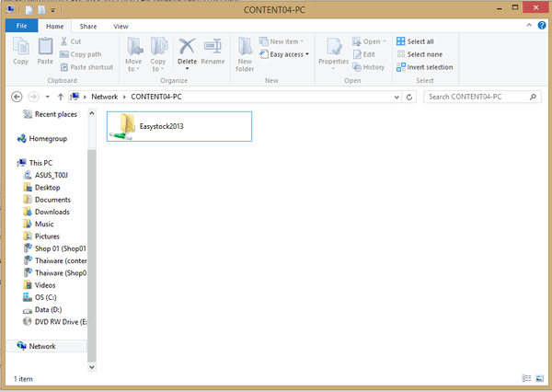Open Music in navigation pane

pos(39,224)
